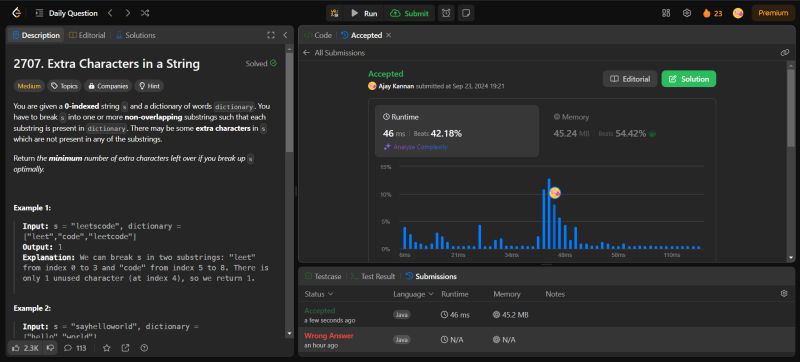Open the Submissions tab in bottom panel
The height and width of the screenshot is (362, 800).
click(431, 276)
